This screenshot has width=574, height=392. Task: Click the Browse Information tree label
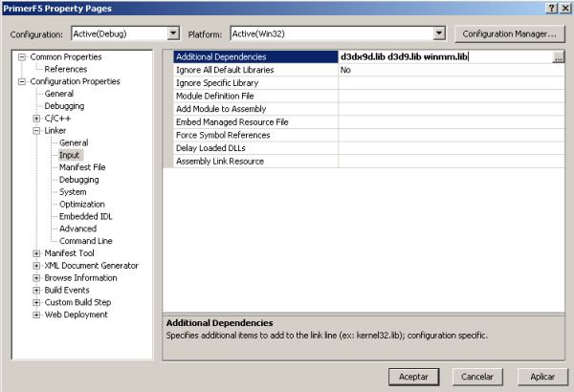81,278
